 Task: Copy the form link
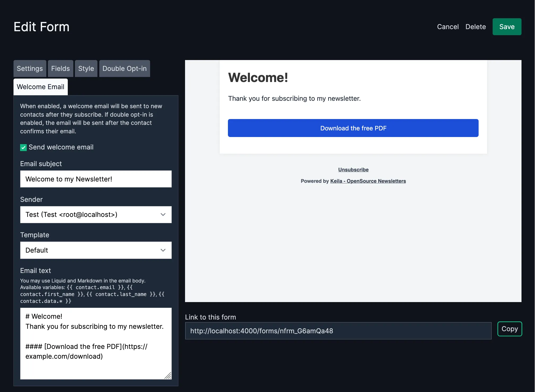coord(509,329)
